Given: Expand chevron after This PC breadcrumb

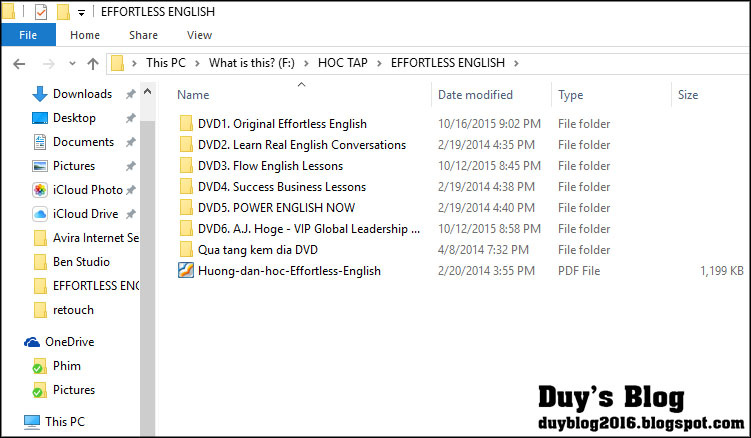Looking at the screenshot, I should [197, 63].
